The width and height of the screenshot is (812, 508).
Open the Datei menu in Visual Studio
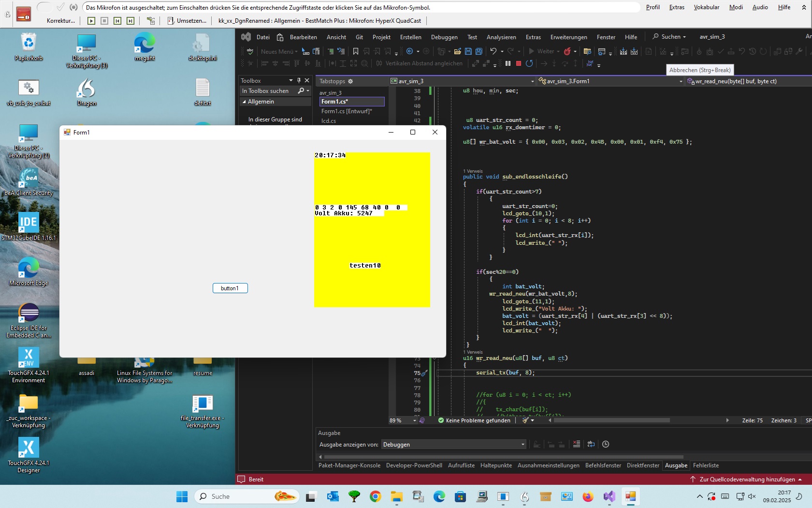[263, 37]
